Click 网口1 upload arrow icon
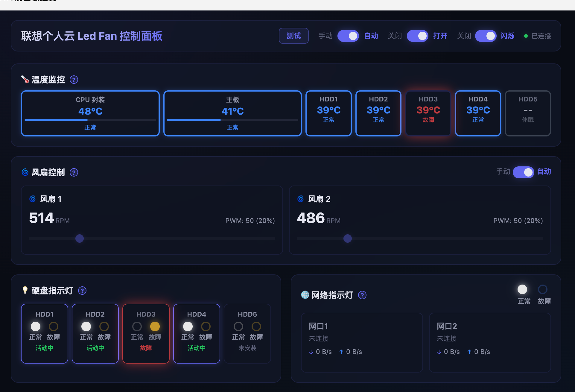This screenshot has height=392, width=575. (x=341, y=352)
